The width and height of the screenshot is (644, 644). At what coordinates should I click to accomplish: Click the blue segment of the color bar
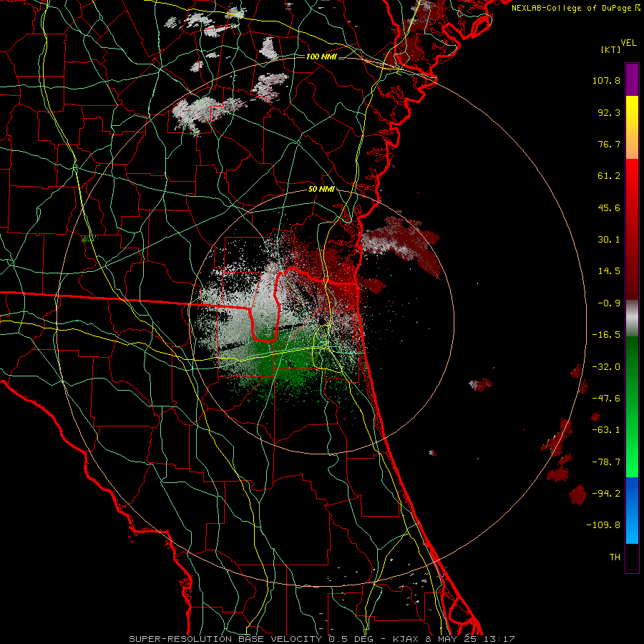[632, 510]
